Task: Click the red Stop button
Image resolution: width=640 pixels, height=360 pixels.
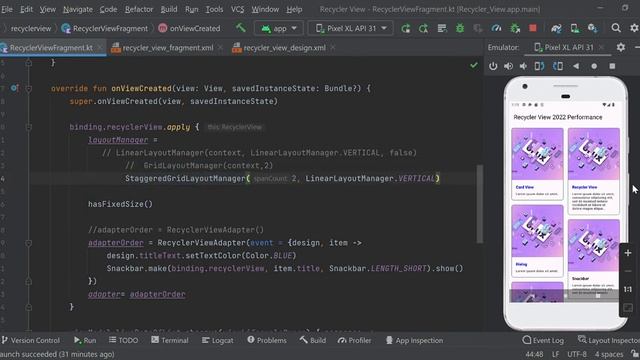Action: point(533,28)
